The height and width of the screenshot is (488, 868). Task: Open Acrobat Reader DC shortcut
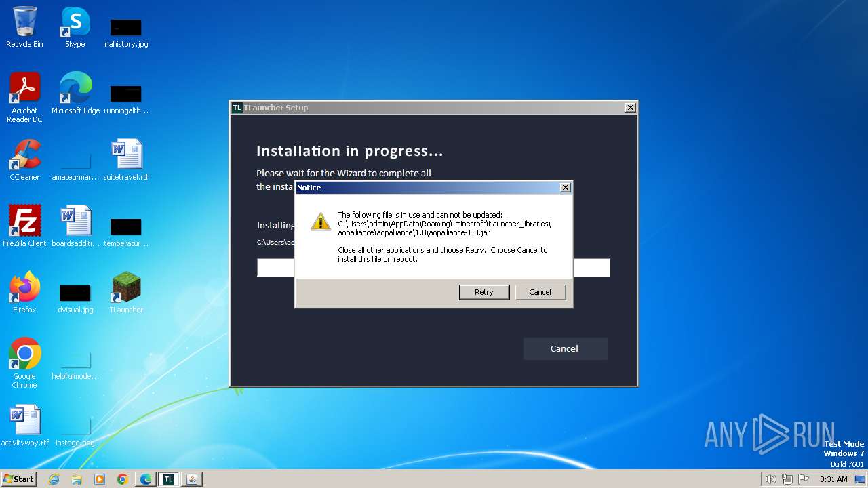point(24,98)
